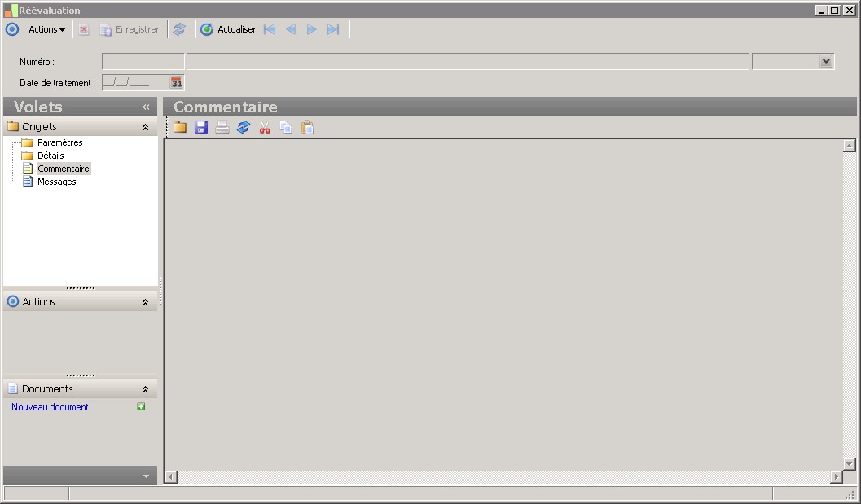Click the Actualiser refresh button
Image resolution: width=861 pixels, height=504 pixels.
click(x=228, y=29)
